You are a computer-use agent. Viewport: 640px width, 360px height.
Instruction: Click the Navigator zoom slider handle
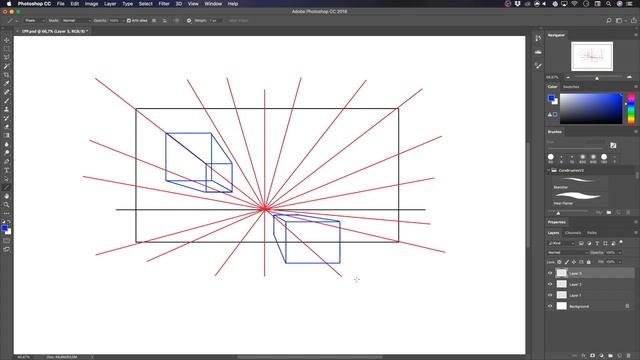coord(597,78)
